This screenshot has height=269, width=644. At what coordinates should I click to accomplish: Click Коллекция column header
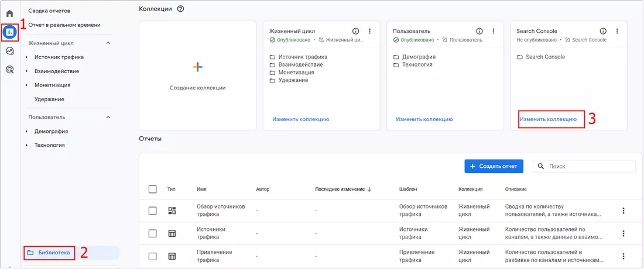[470, 189]
